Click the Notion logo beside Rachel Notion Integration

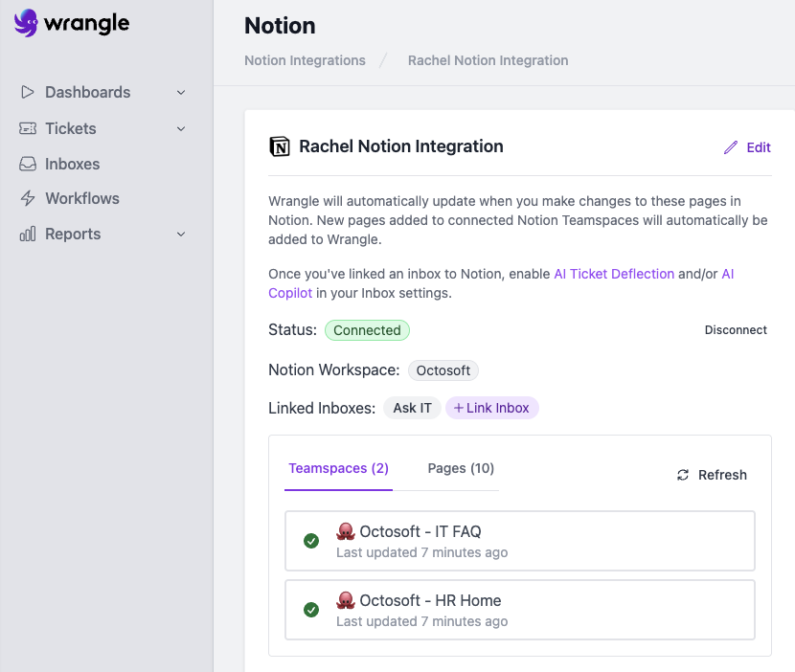(280, 146)
